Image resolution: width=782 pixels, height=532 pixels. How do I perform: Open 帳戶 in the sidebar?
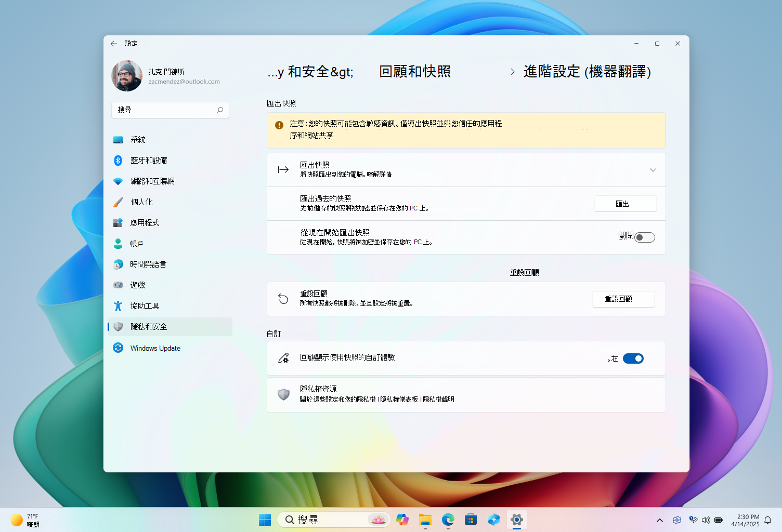click(x=170, y=244)
